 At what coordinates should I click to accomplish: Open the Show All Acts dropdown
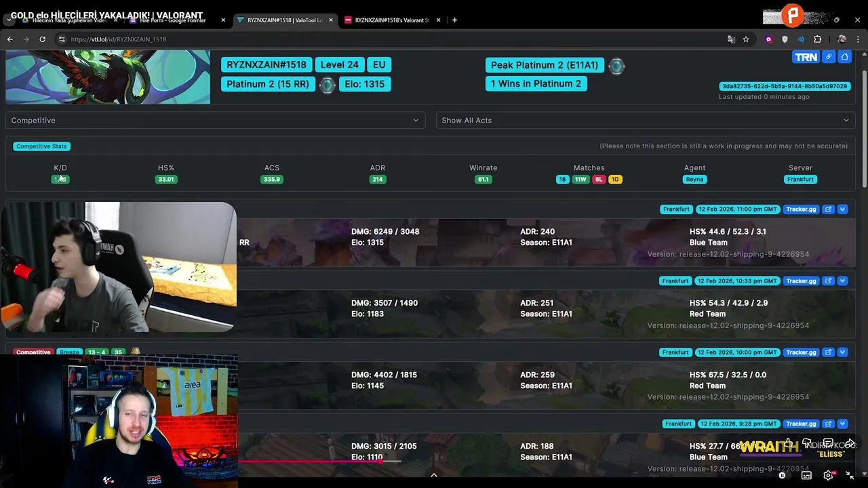[x=646, y=120]
